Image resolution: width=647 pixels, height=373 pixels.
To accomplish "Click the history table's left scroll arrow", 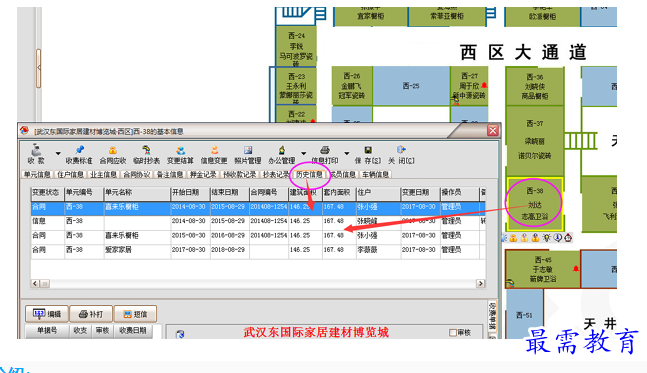I will click(x=35, y=283).
